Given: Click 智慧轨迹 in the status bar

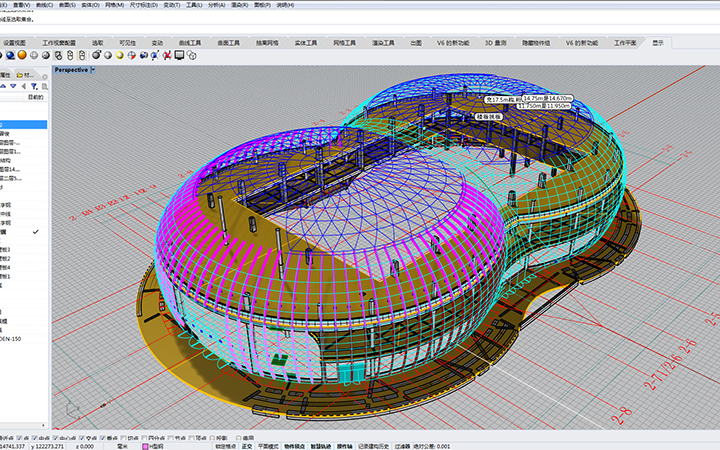Looking at the screenshot, I should [x=320, y=446].
